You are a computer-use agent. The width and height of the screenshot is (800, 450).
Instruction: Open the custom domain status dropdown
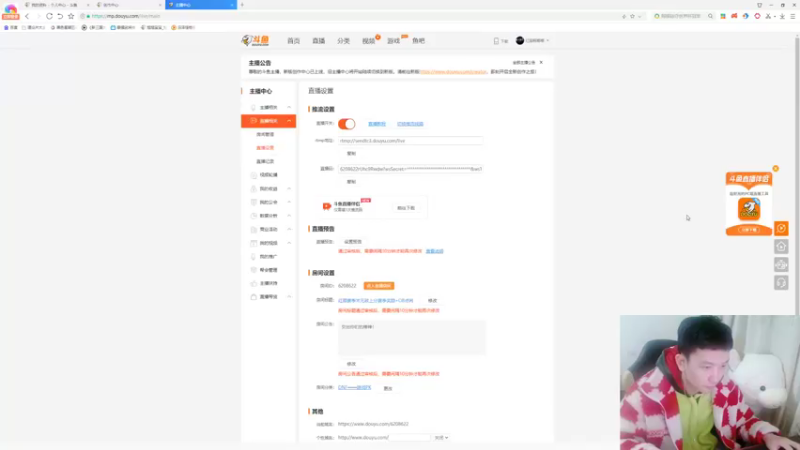point(441,438)
